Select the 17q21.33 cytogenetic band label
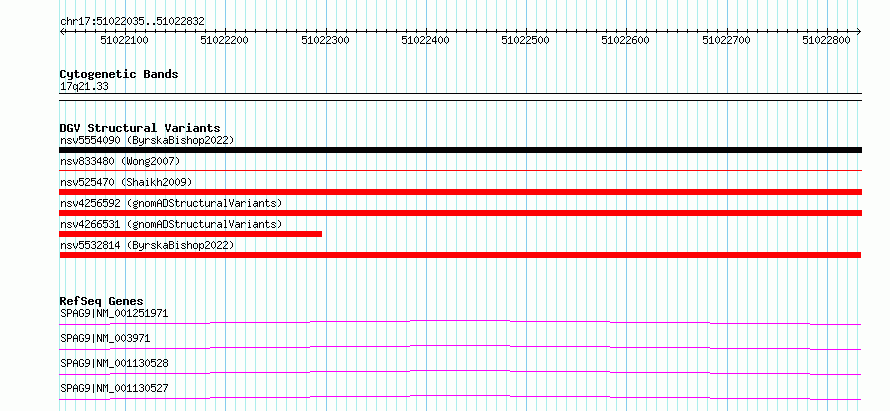The image size is (890, 411). tap(84, 87)
